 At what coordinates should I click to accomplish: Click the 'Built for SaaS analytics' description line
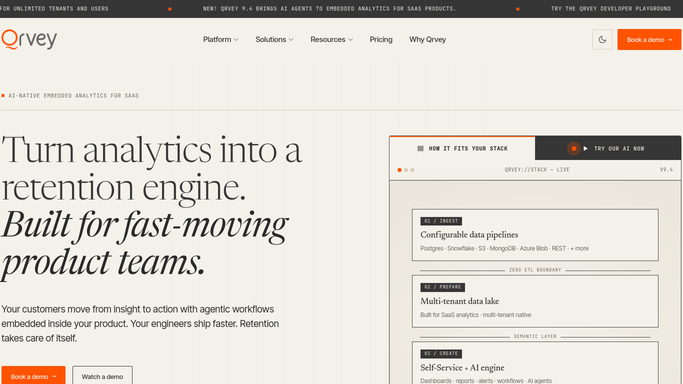[475, 315]
